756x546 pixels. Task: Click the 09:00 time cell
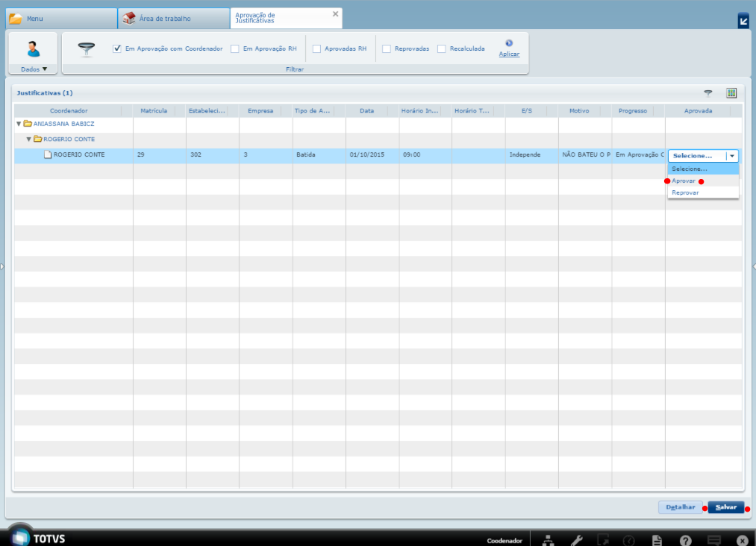coord(425,154)
